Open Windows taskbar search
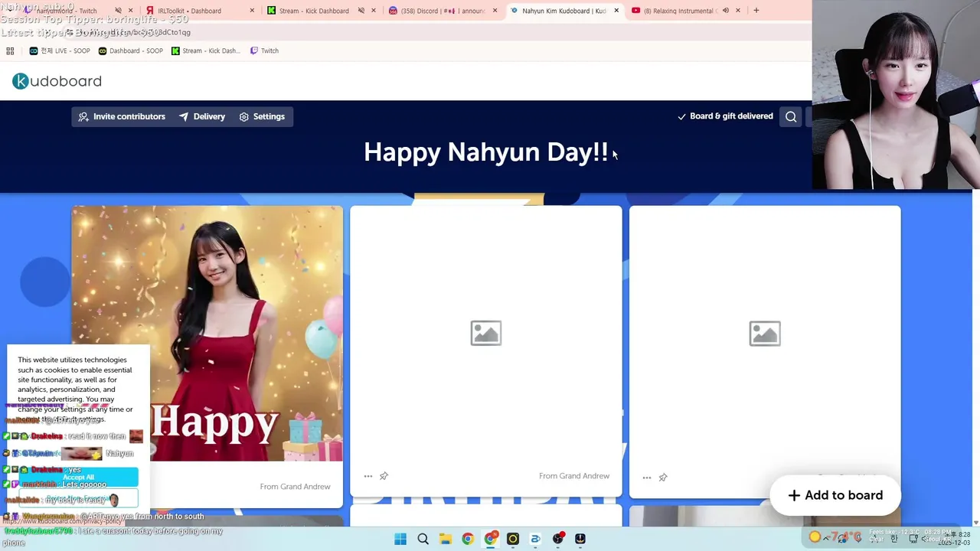The height and width of the screenshot is (551, 980). (423, 539)
